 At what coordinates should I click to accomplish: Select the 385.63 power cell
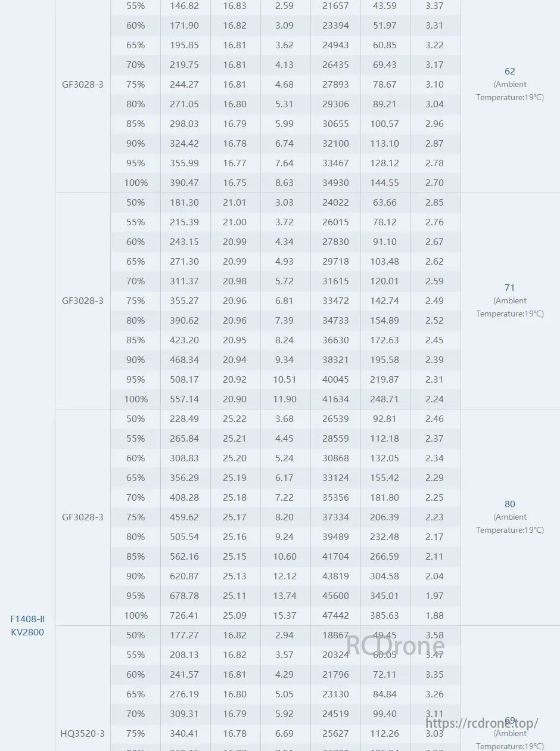click(384, 615)
